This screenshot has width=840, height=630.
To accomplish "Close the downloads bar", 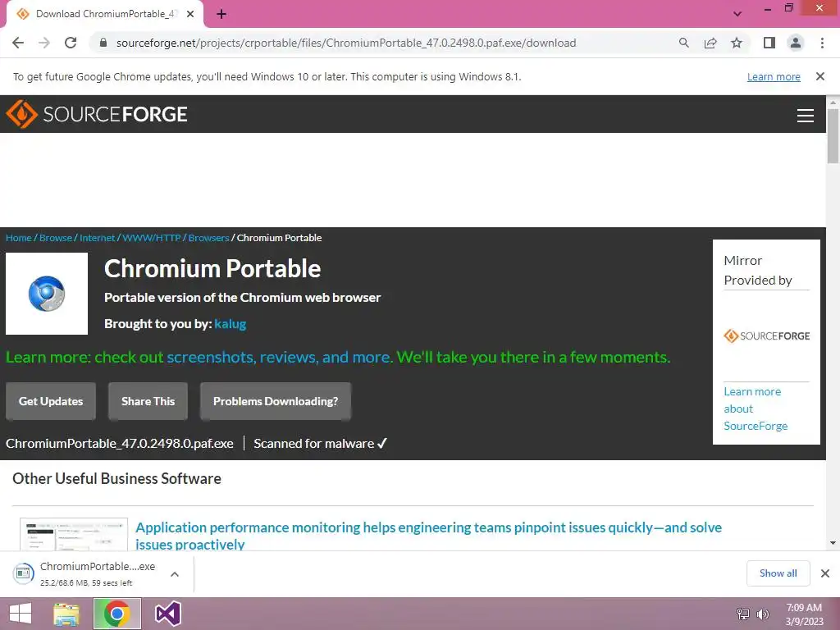I will click(825, 573).
